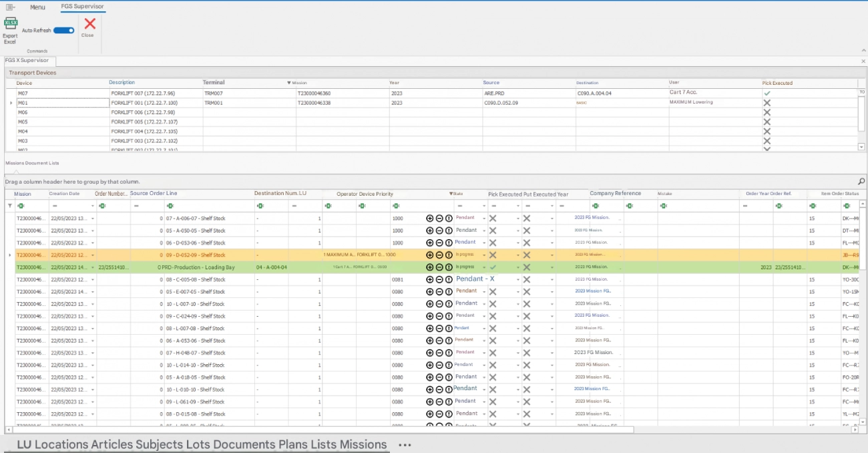Select the FGS Supervisor ribbon tab
This screenshot has height=453, width=868.
pyautogui.click(x=82, y=7)
